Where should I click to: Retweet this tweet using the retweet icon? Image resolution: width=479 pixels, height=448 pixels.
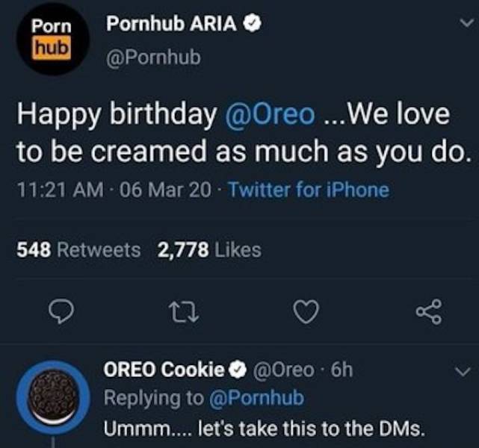point(184,311)
